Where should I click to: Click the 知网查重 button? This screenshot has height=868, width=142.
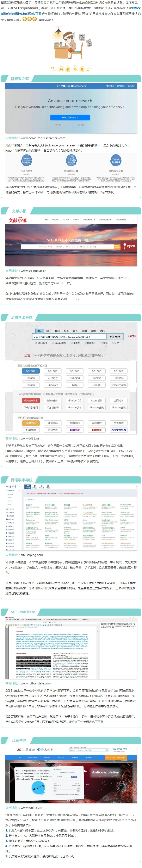[97, 430]
